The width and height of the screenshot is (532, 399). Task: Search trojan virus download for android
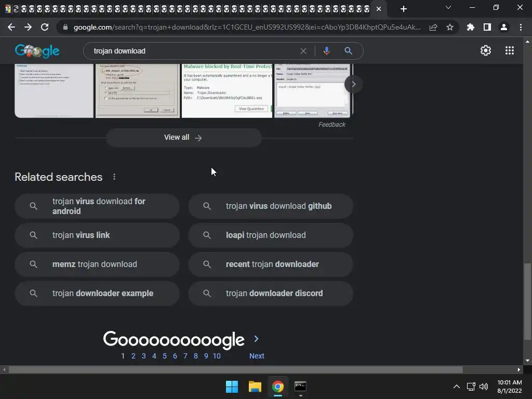coord(97,206)
